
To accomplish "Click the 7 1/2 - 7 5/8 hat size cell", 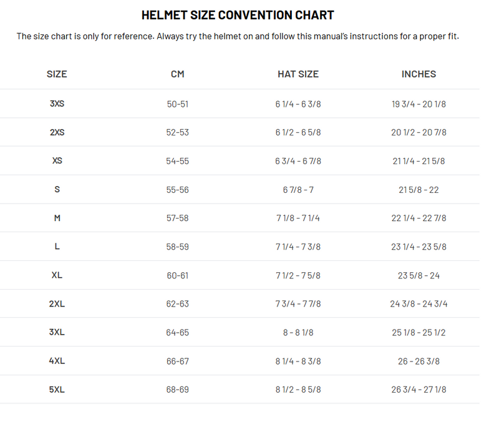I will click(298, 275).
